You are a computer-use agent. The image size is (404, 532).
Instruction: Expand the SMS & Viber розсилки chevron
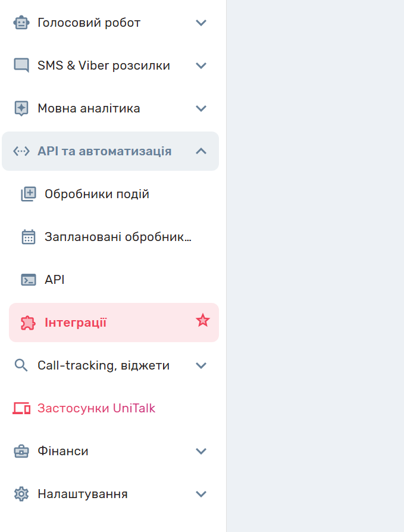click(x=201, y=66)
